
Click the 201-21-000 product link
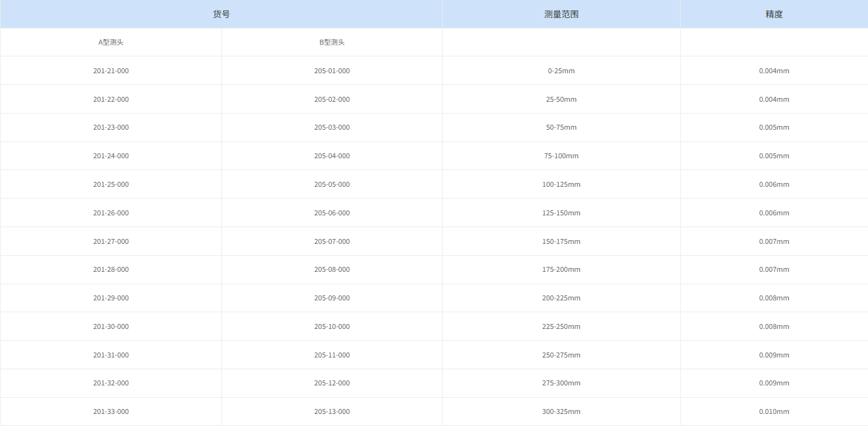tap(111, 70)
